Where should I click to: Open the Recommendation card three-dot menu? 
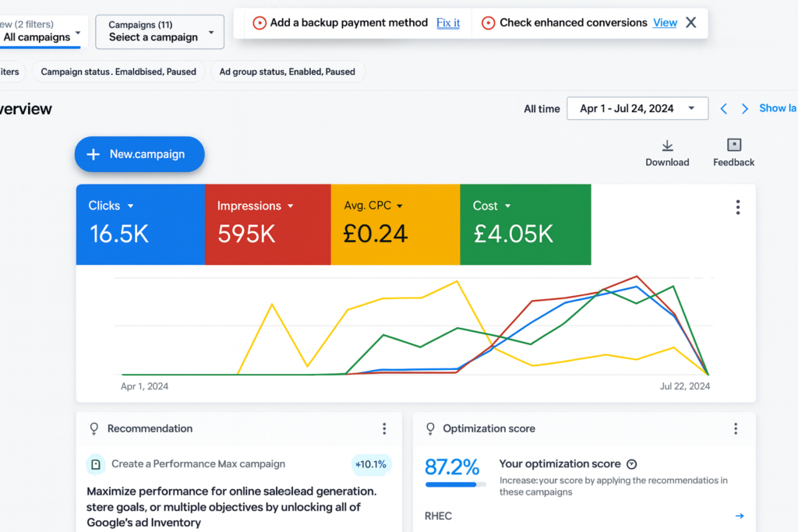point(384,428)
